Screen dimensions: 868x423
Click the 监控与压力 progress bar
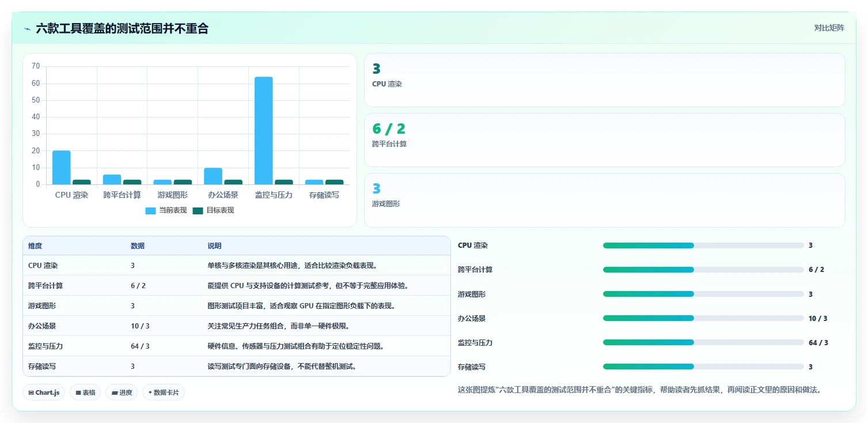pos(703,342)
